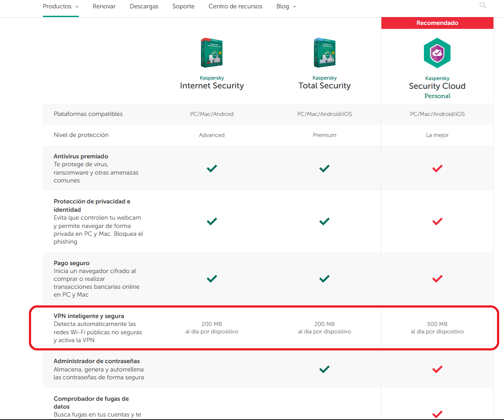Click red Security Cloud Protección de privacidad checkmark
This screenshot has height=420, width=504.
[x=437, y=222]
